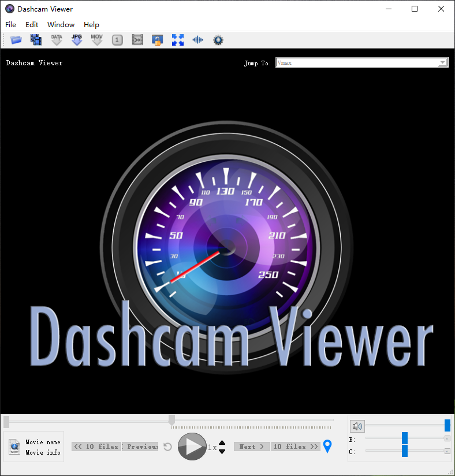
Task: Click the '1x' speed label
Action: point(212,447)
